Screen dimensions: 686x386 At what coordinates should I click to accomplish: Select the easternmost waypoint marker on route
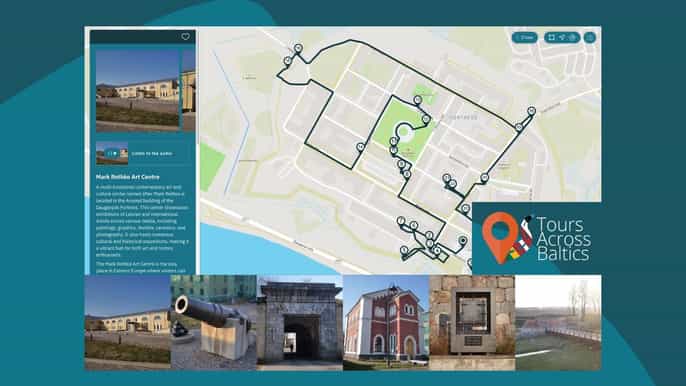(x=532, y=111)
